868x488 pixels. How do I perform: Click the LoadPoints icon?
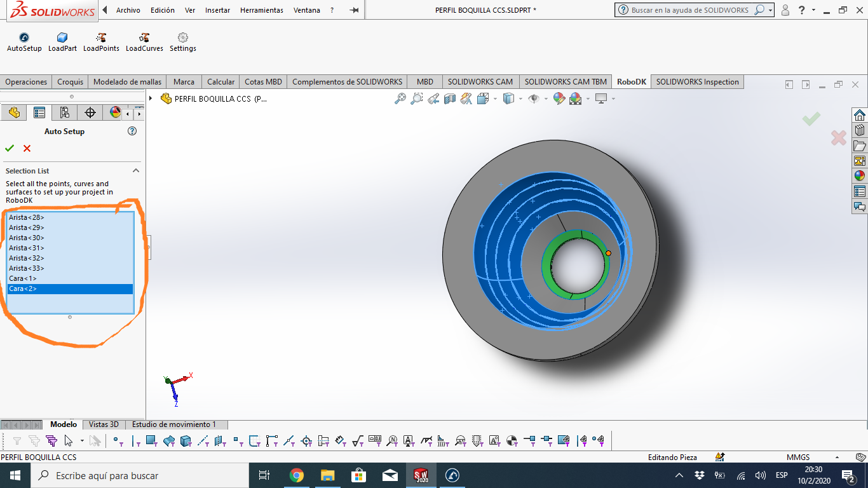point(101,38)
